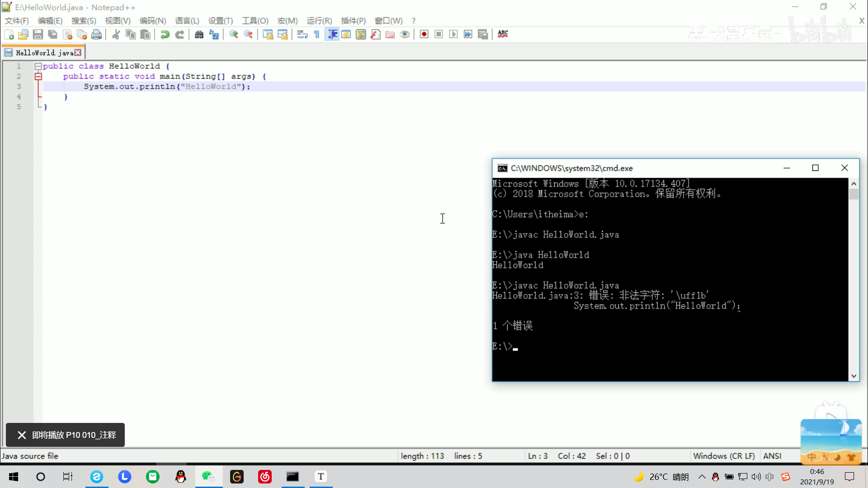
Task: Toggle the indent guide button
Action: 332,34
